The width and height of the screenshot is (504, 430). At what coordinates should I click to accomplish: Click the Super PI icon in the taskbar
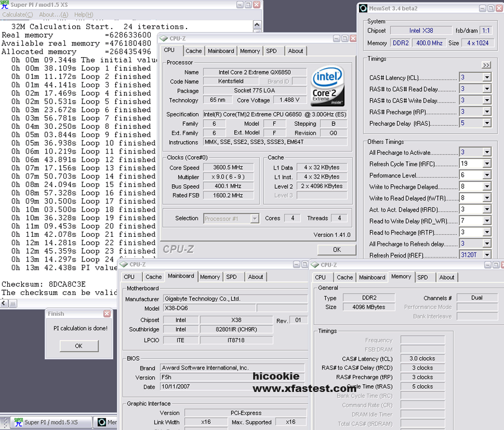[x=18, y=422]
